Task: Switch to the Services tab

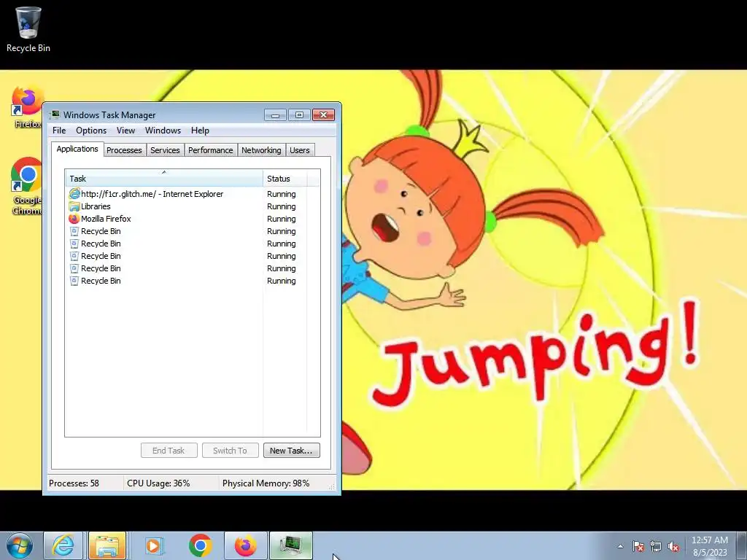Action: pos(165,150)
